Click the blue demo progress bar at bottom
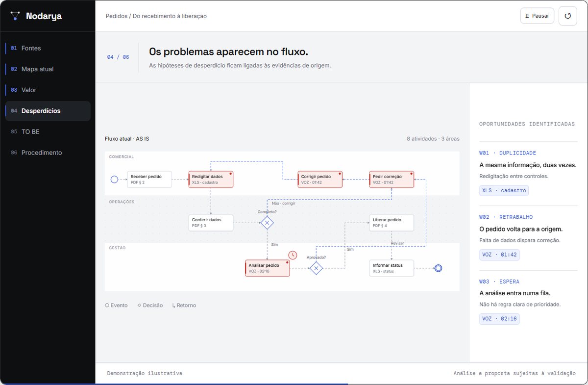The image size is (588, 385). point(174,384)
